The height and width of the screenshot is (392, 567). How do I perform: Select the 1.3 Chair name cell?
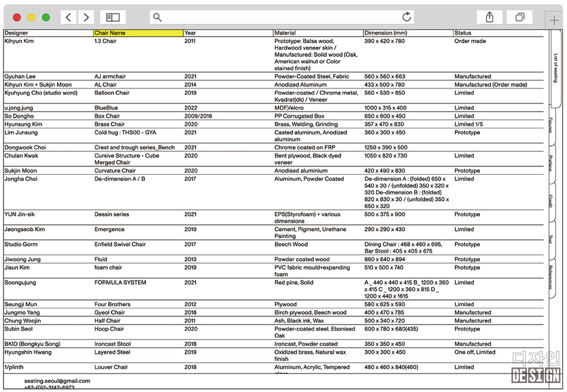[105, 41]
